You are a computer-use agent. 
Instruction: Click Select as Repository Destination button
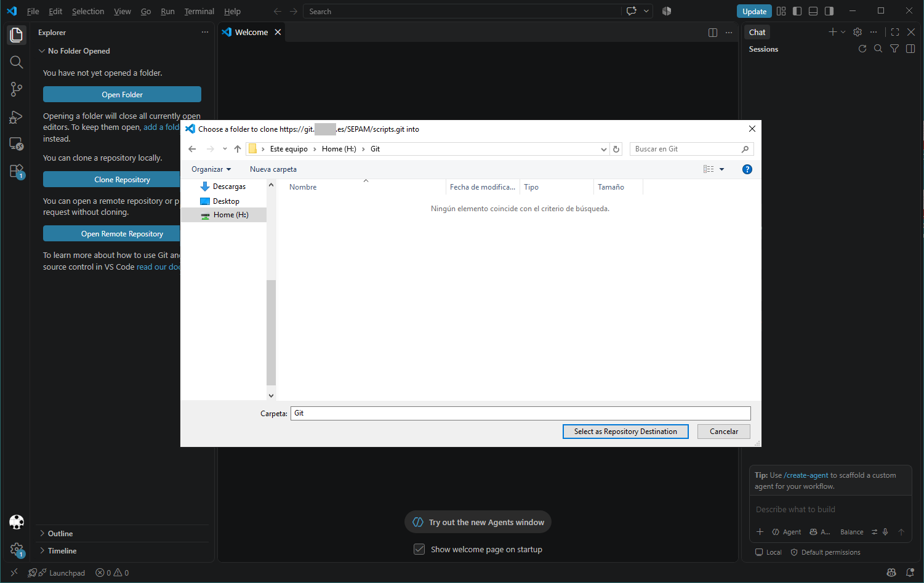625,432
